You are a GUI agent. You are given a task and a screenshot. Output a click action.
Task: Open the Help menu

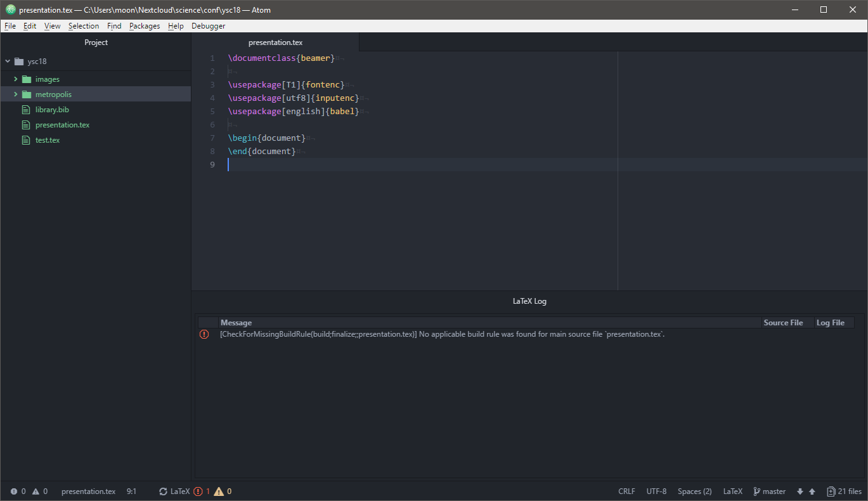pyautogui.click(x=176, y=26)
